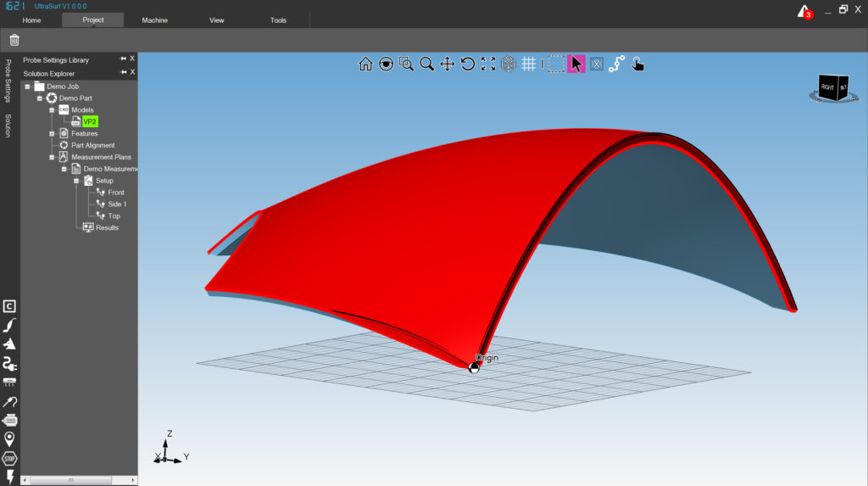Select the VP2 model in tree
This screenshot has height=486, width=868.
(x=90, y=121)
